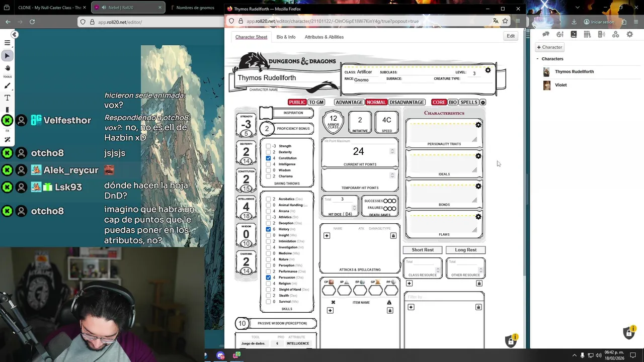This screenshot has width=644, height=362.
Task: Select PUBLIC roll visibility
Action: [297, 103]
